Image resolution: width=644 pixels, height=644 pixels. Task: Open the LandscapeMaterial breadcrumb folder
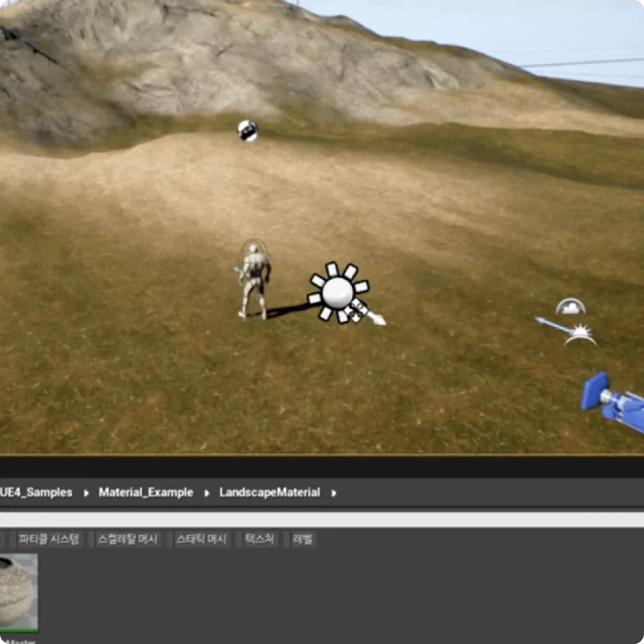click(270, 492)
